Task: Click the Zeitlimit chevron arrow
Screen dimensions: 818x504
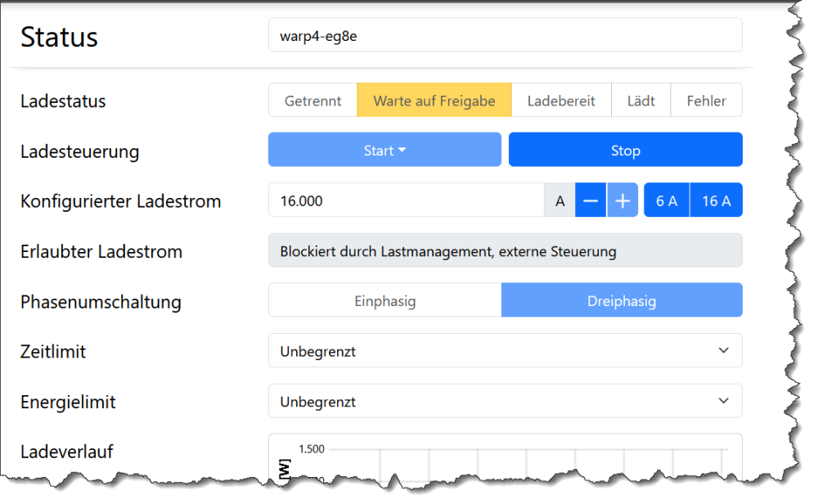Action: coord(724,351)
